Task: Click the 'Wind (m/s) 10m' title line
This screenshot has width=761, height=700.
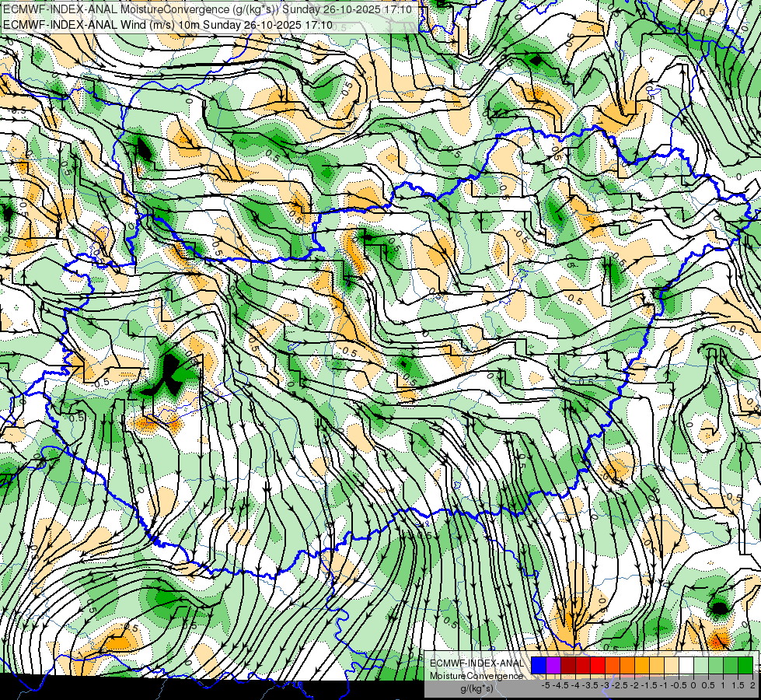Action: pos(168,25)
